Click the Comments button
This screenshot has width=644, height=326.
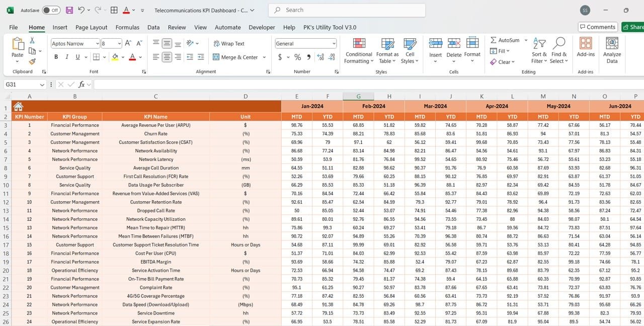(x=598, y=27)
